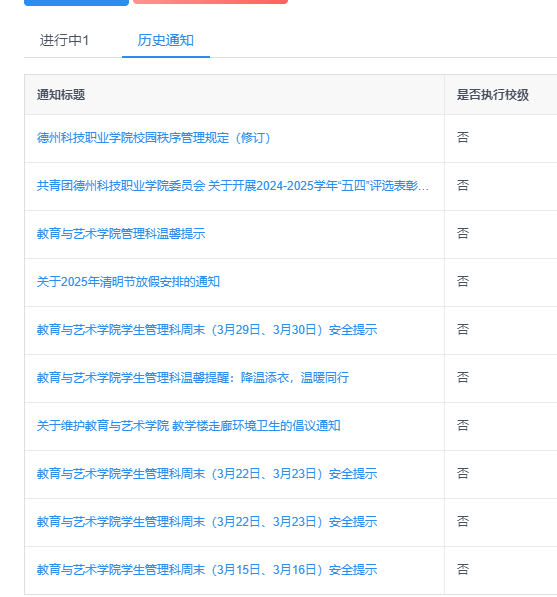Click 否 in the 清明节放假 notice row
Screen dimensions: 557x597
(463, 282)
